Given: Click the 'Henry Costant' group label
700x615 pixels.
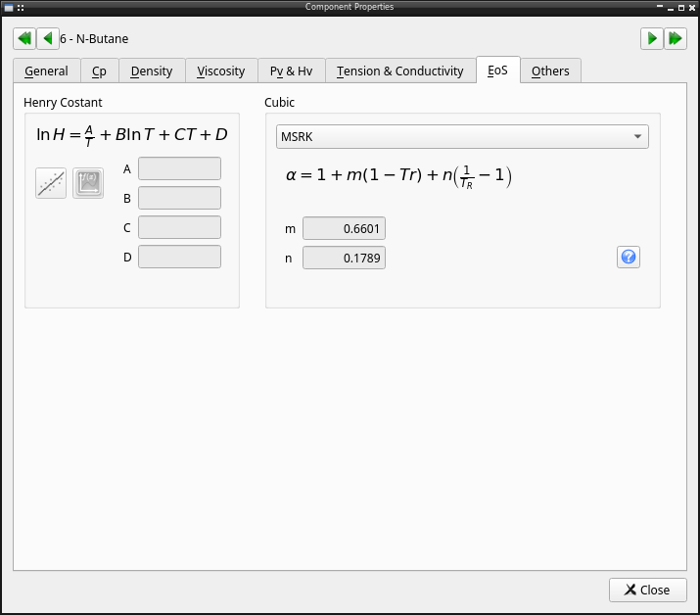Looking at the screenshot, I should [x=63, y=102].
